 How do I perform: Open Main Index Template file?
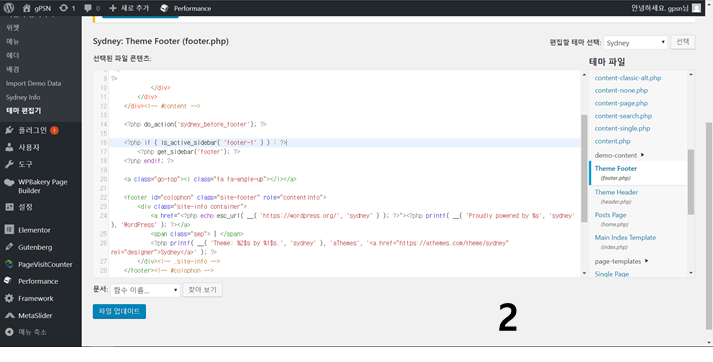[x=625, y=241]
